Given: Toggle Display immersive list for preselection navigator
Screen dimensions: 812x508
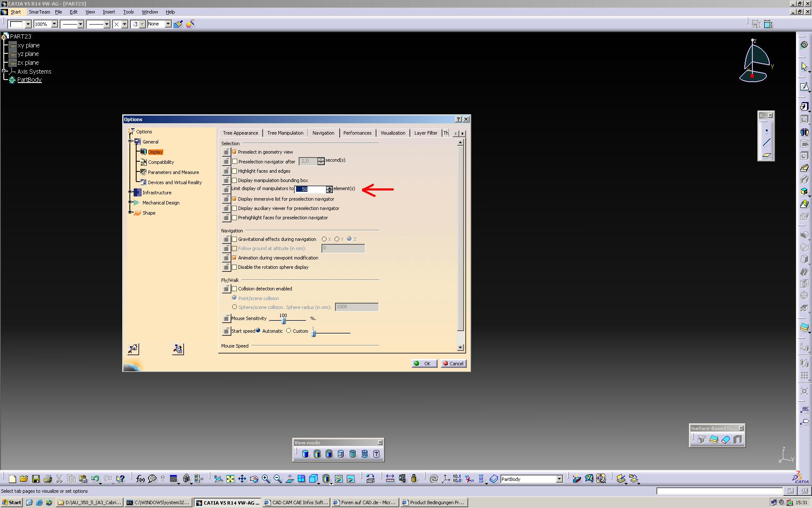Looking at the screenshot, I should [234, 199].
